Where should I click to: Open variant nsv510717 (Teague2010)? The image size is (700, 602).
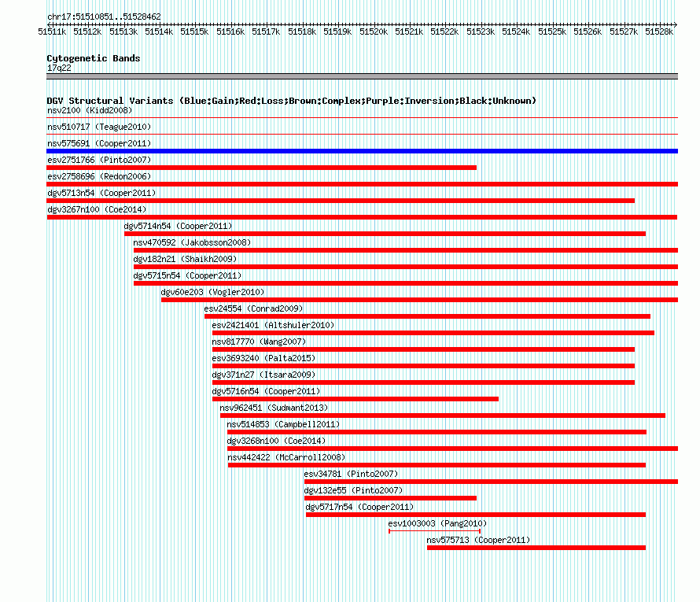(x=99, y=127)
